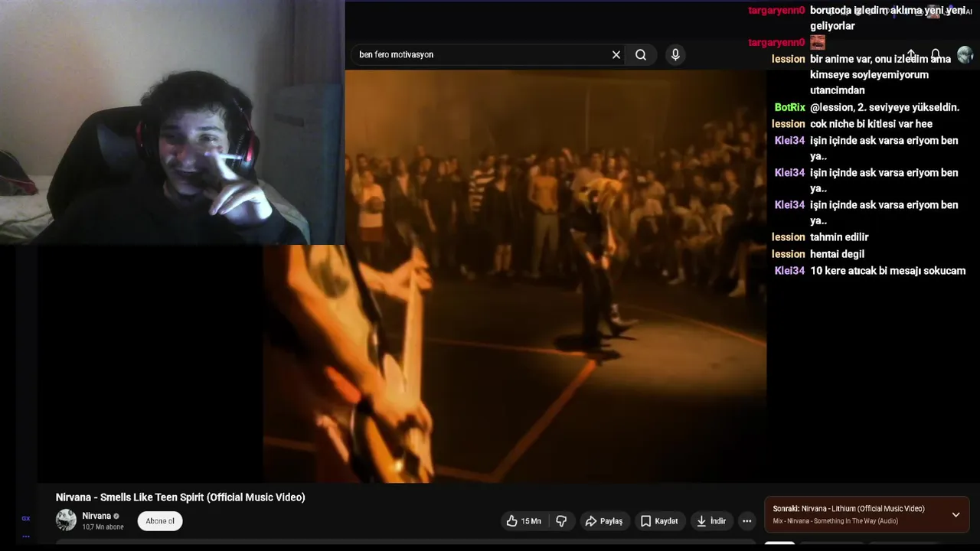Click the 'ox' sidebar icon at bottom left
Viewport: 980px width, 551px height.
point(25,518)
